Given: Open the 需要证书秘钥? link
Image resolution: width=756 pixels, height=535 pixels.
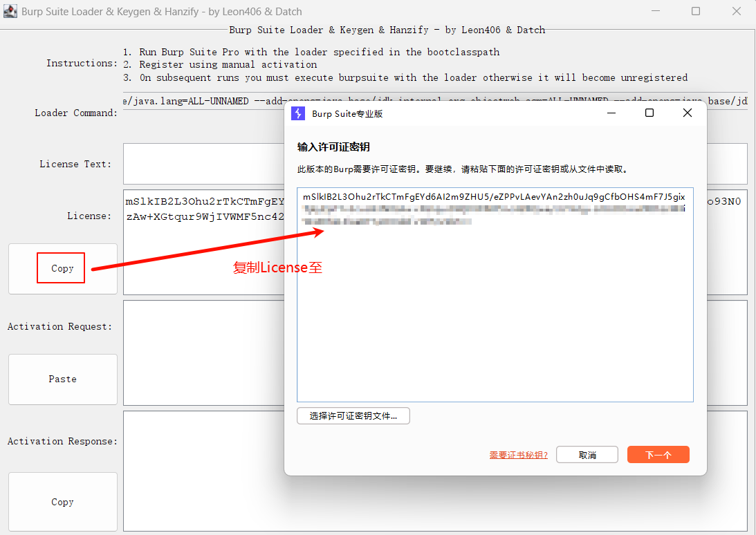Looking at the screenshot, I should pos(518,455).
